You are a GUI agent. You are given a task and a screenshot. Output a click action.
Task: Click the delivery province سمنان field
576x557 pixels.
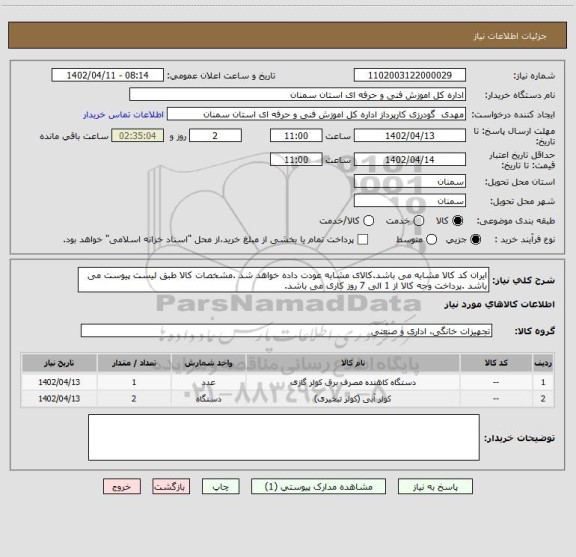pos(410,182)
